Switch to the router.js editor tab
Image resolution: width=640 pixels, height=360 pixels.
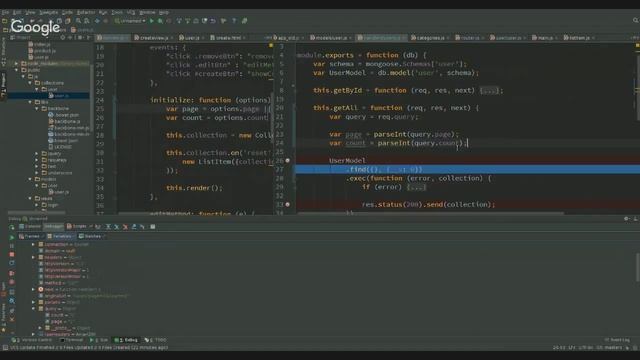(x=470, y=38)
